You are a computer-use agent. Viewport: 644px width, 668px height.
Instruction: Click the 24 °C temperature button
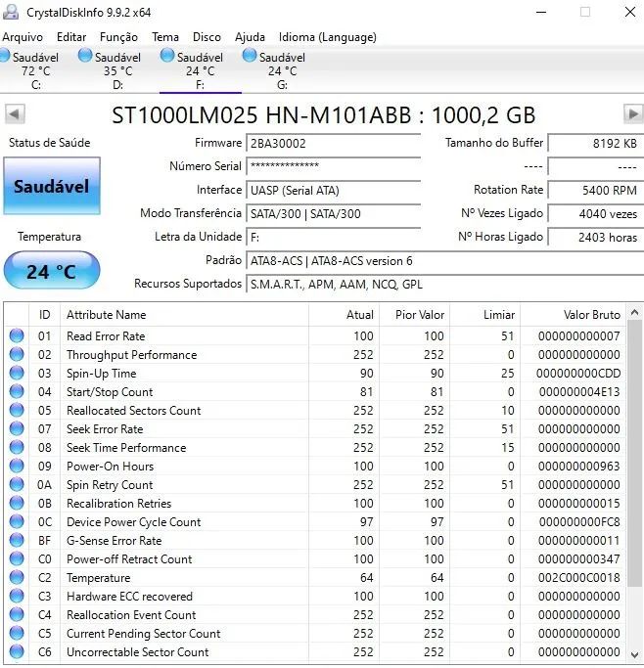tap(52, 270)
